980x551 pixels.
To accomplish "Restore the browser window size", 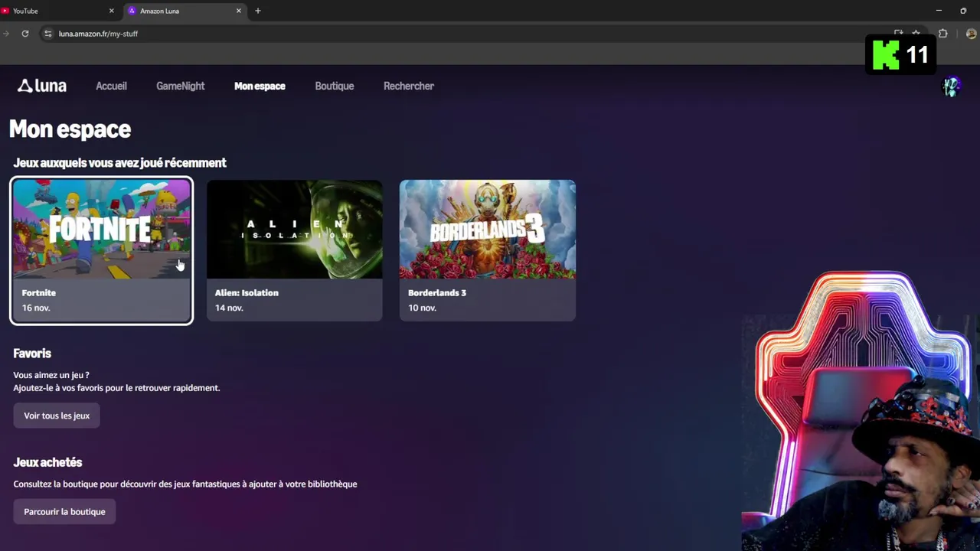I will pyautogui.click(x=963, y=11).
